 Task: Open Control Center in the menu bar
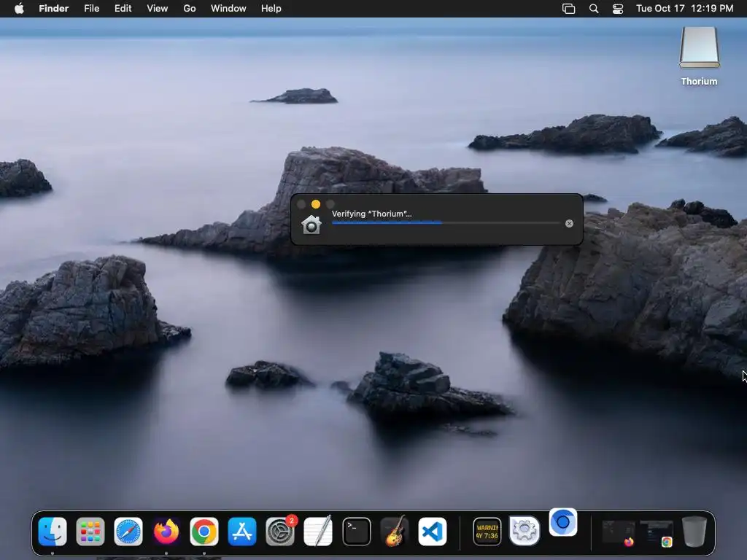(x=618, y=9)
